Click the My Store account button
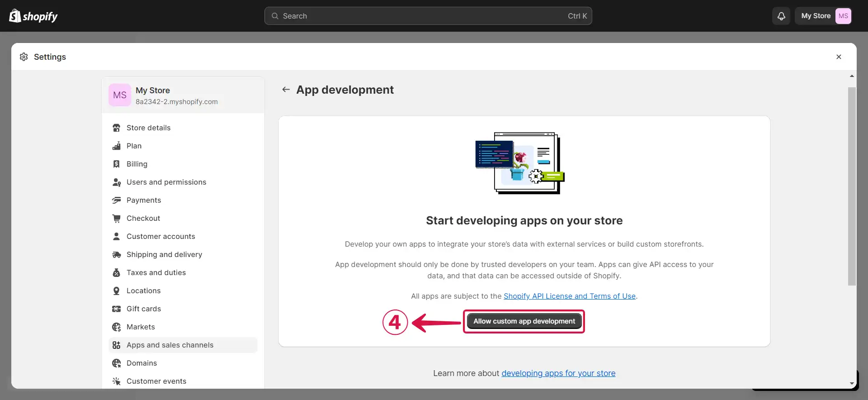 pos(823,16)
